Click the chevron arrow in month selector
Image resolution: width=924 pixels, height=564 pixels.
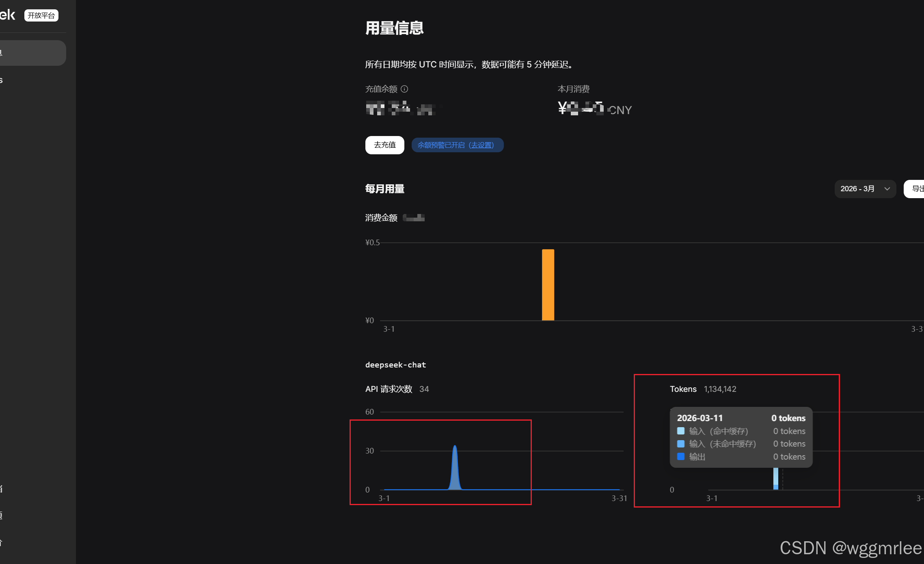[x=887, y=189]
